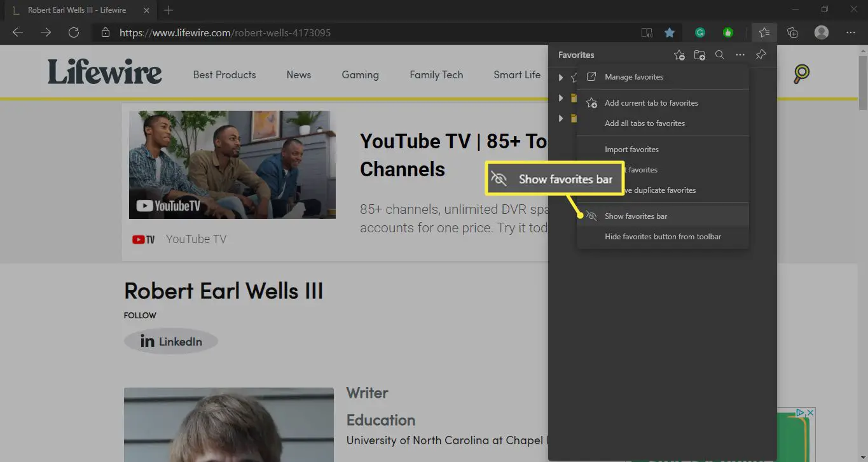Expand the first favorites tree item
Viewport: 868px width, 462px height.
pyautogui.click(x=560, y=78)
